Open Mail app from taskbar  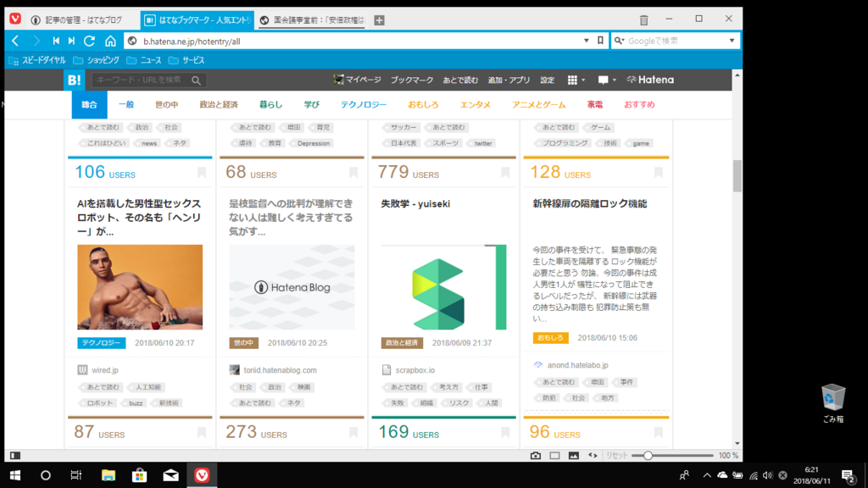[171, 475]
